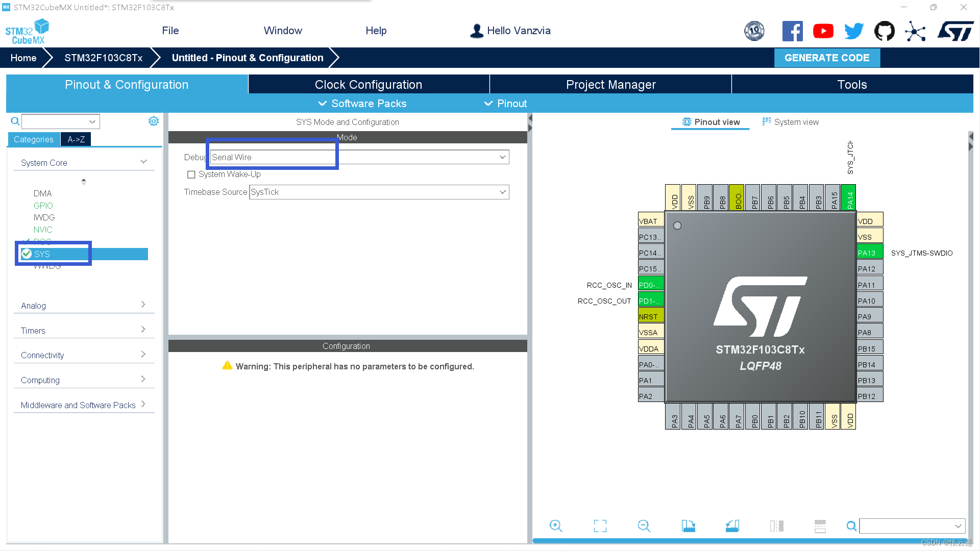Click the Facebook icon
The image size is (980, 551).
(792, 31)
